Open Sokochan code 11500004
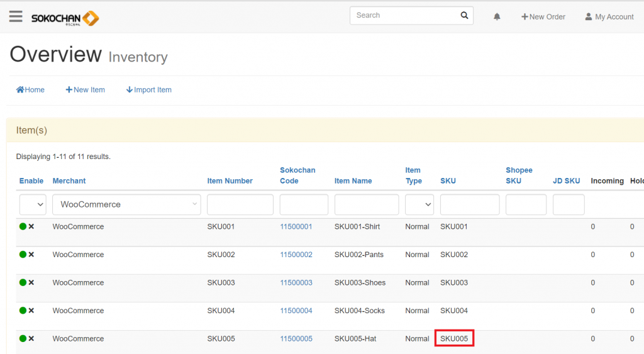This screenshot has height=354, width=644. (x=296, y=311)
